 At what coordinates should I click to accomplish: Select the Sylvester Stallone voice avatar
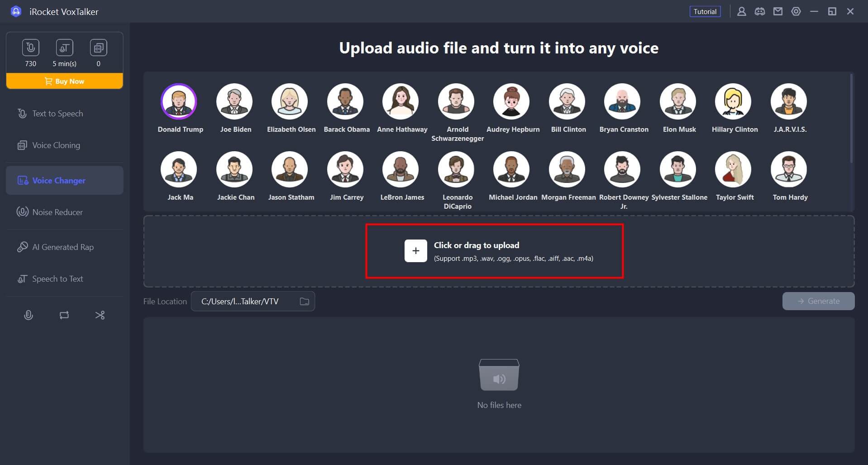click(x=678, y=169)
